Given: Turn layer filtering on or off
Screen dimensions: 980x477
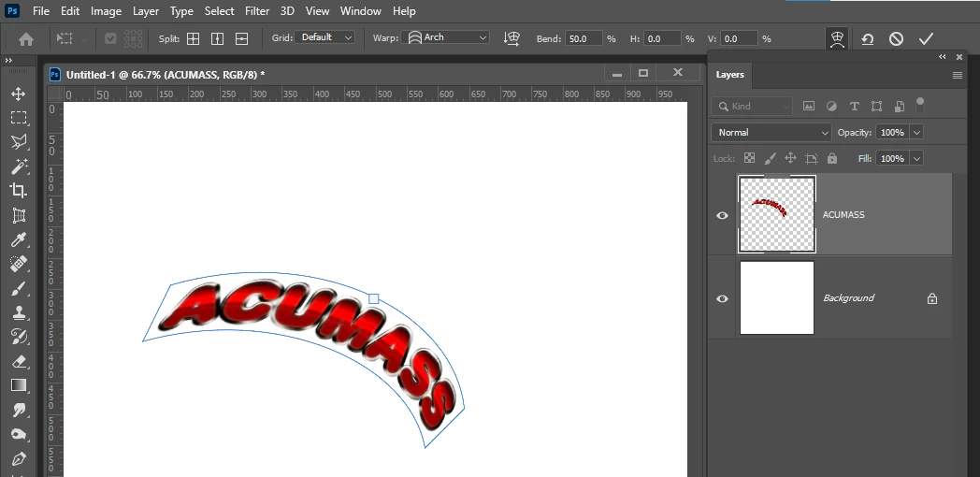Looking at the screenshot, I should pos(920,105).
